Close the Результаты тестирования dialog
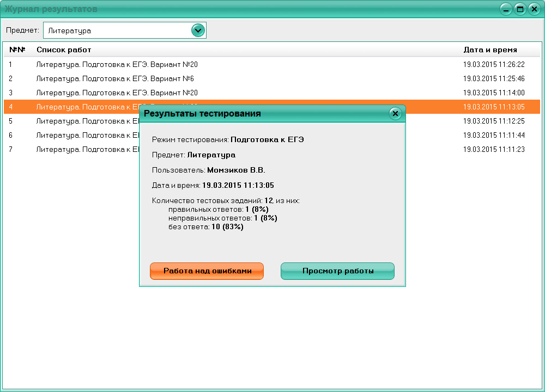The image size is (545, 392). pos(396,113)
